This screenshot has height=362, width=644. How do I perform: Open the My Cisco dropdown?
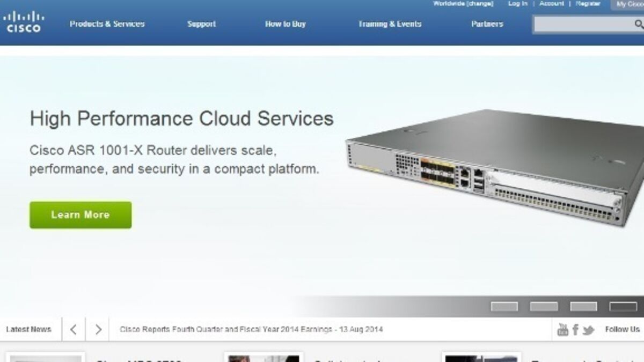coord(629,4)
